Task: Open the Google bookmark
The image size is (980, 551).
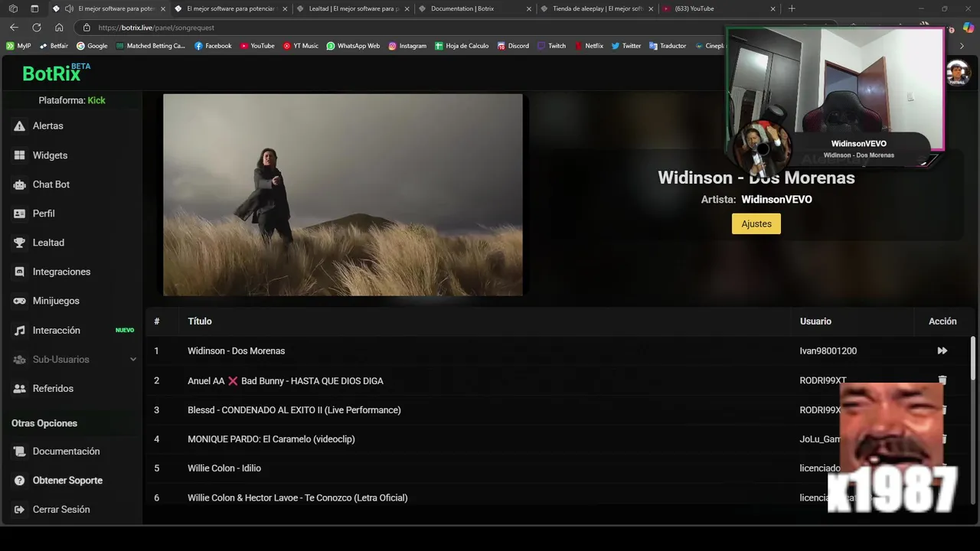Action: pos(92,46)
